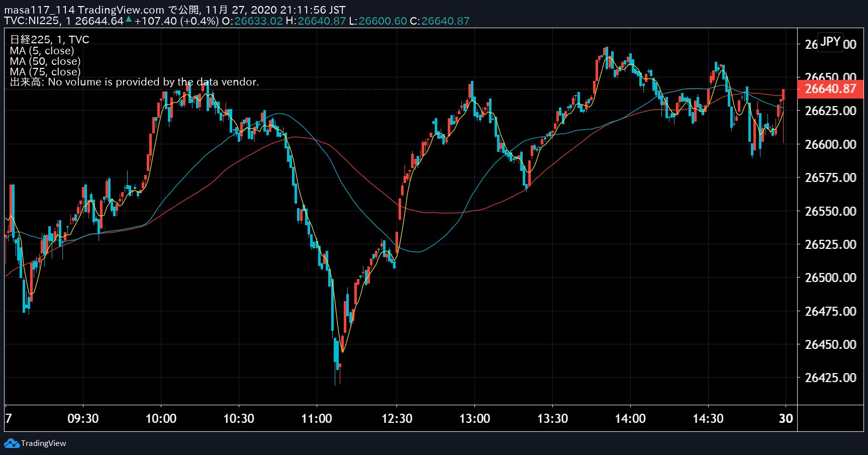Click the 26550.00 price axis label
Screen dimensions: 868x455
[830, 211]
